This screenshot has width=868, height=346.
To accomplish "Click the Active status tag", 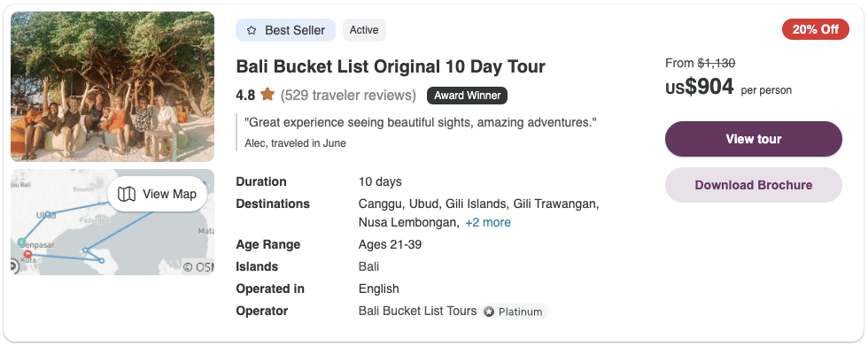I will (364, 30).
